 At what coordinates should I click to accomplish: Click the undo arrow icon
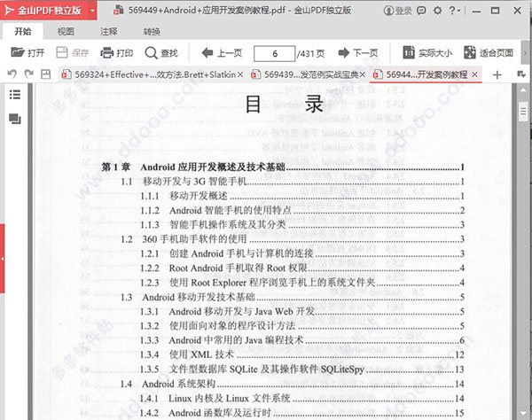coord(12,74)
